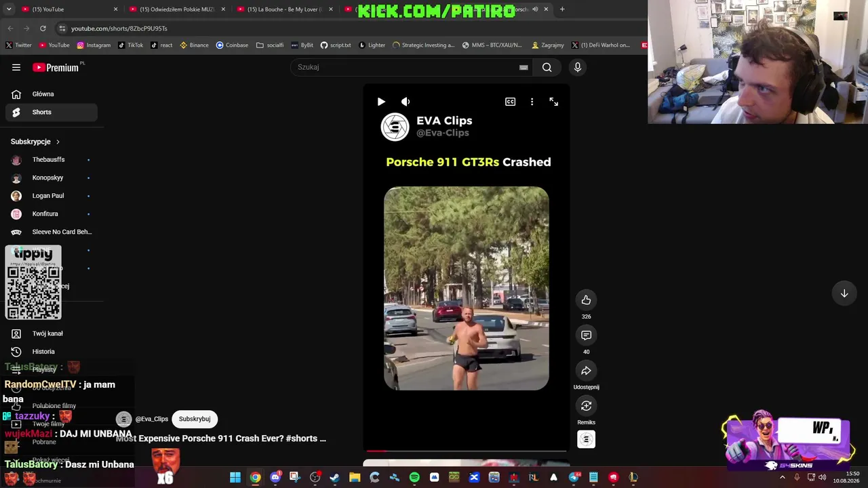Open the Instagram bookmark
Image resolution: width=868 pixels, height=488 pixels.
[94, 45]
